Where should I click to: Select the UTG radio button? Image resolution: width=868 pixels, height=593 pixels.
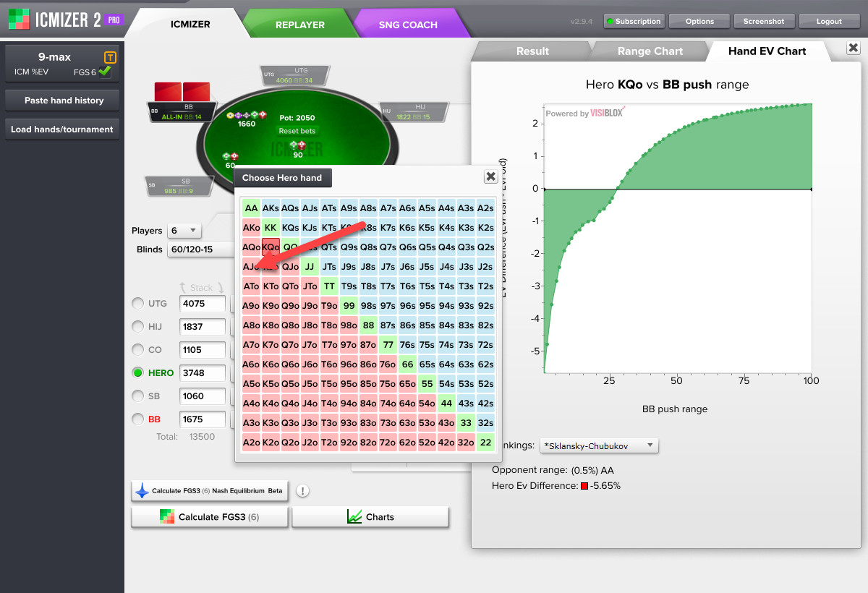tap(137, 304)
